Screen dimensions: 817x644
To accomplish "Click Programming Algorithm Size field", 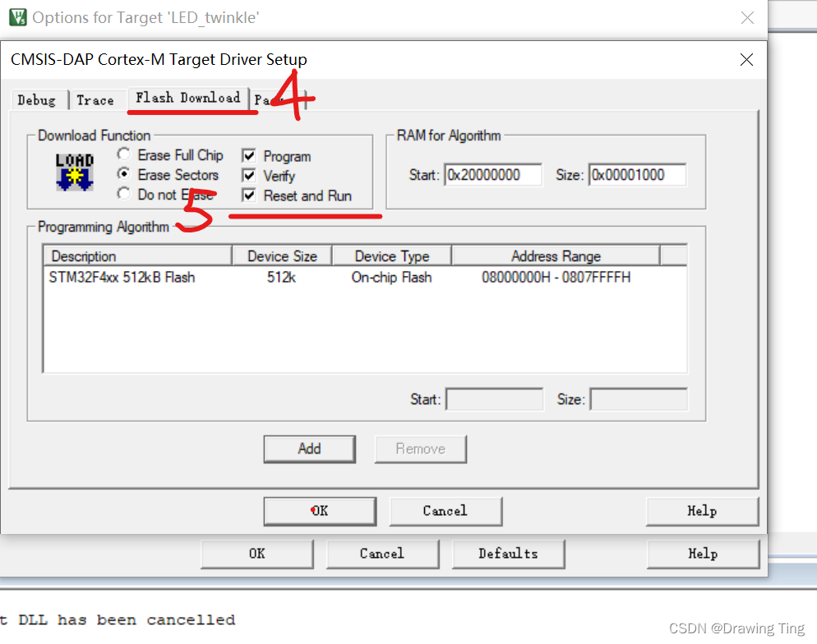I will pos(639,399).
